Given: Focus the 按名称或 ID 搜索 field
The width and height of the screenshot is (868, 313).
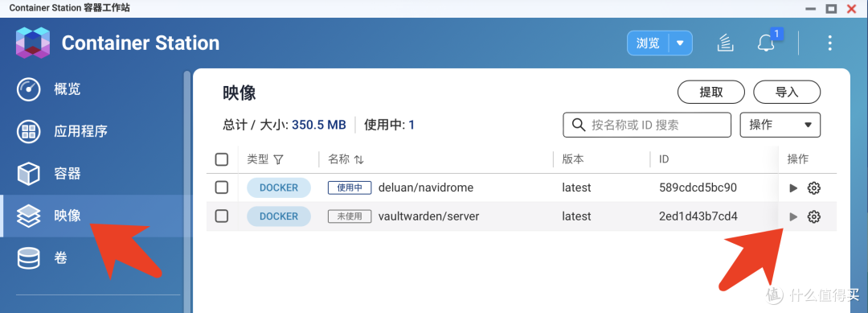Looking at the screenshot, I should pyautogui.click(x=646, y=125).
